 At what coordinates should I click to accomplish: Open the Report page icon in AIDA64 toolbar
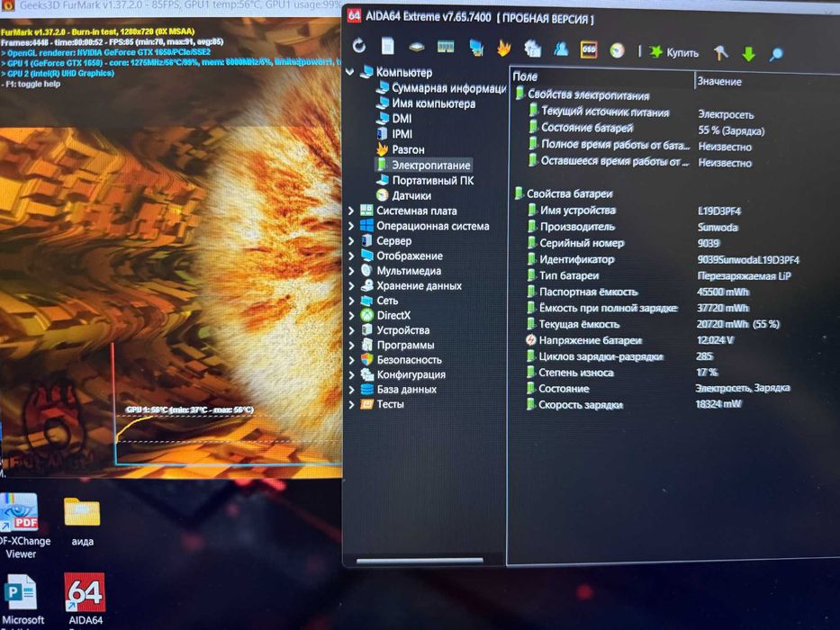click(x=388, y=46)
